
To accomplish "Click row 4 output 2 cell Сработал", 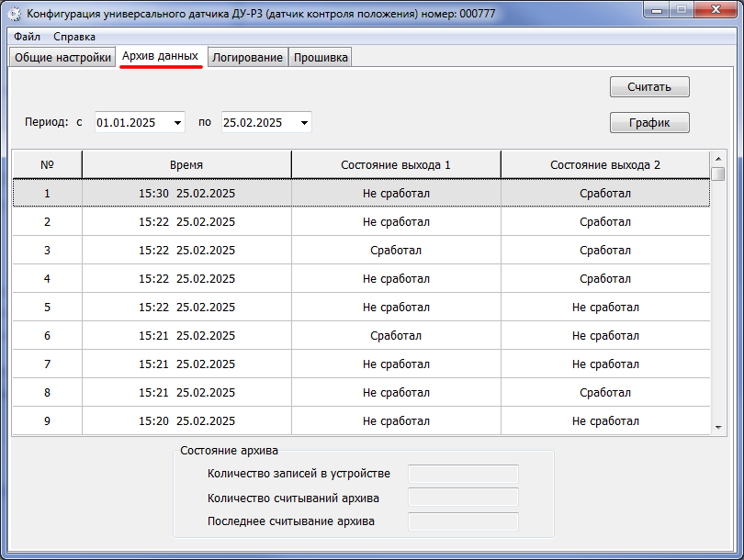I will (x=605, y=279).
